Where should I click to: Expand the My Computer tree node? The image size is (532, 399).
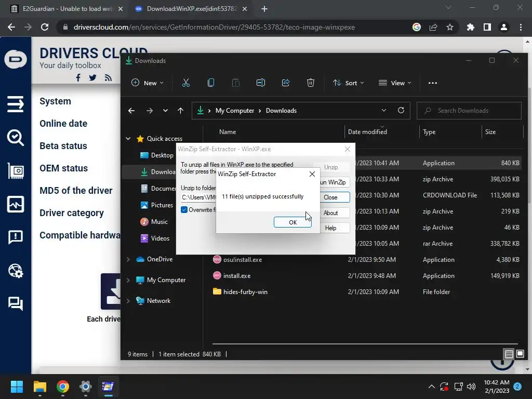[128, 280]
